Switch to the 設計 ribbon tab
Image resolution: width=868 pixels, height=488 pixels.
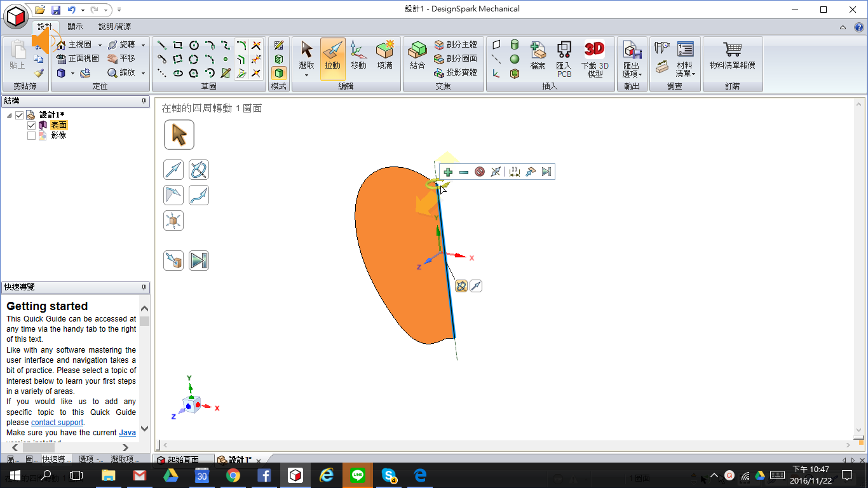coord(44,27)
